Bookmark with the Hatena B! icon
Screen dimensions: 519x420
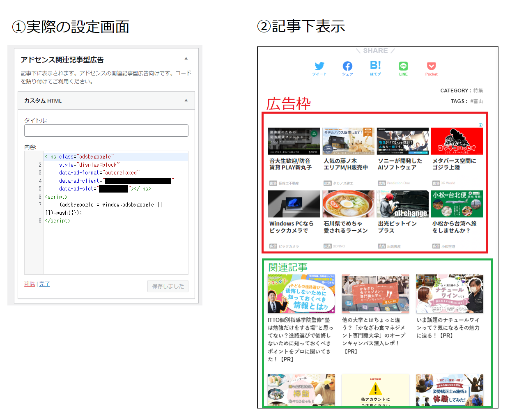pos(376,65)
